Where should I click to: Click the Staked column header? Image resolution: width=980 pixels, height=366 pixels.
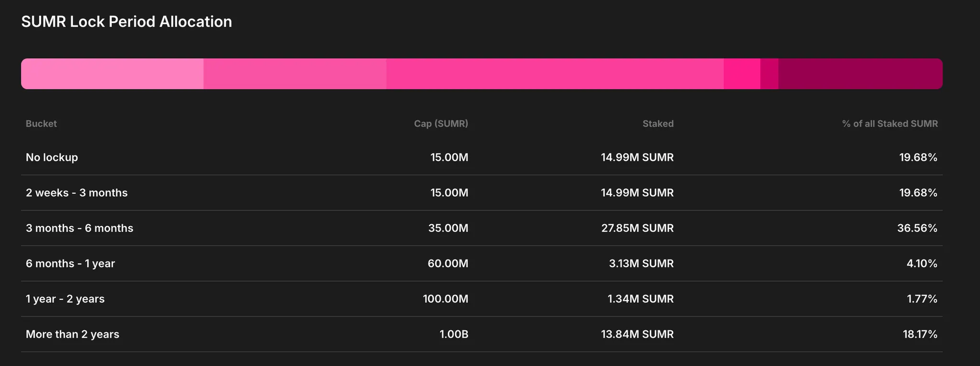658,124
